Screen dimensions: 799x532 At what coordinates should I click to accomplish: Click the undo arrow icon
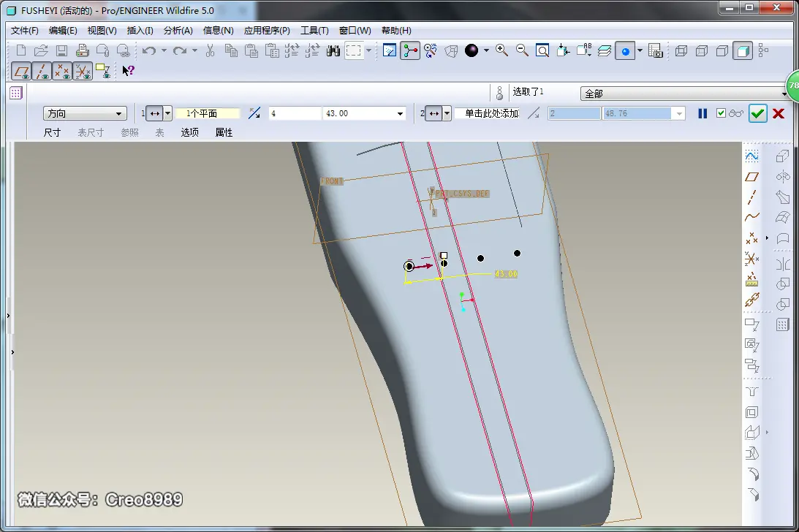click(149, 50)
